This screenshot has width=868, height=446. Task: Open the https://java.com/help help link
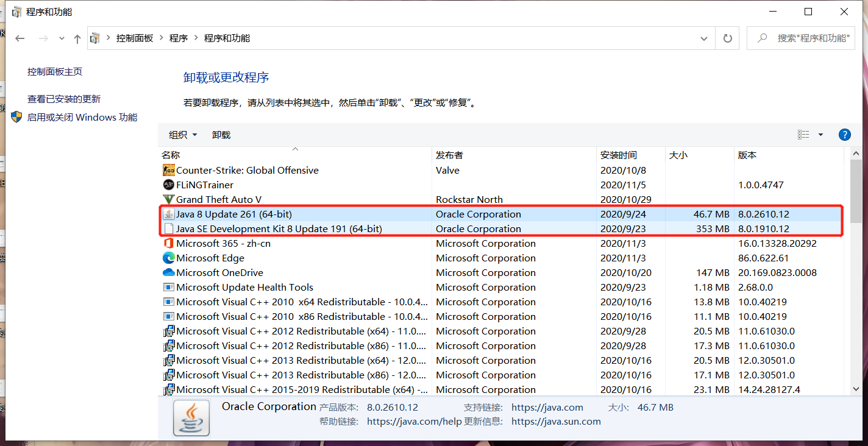coord(414,422)
